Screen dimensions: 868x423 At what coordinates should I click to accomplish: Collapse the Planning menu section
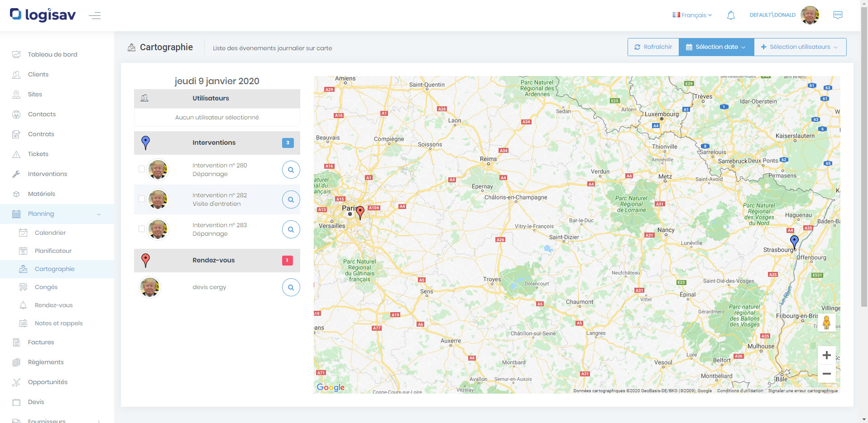click(57, 214)
